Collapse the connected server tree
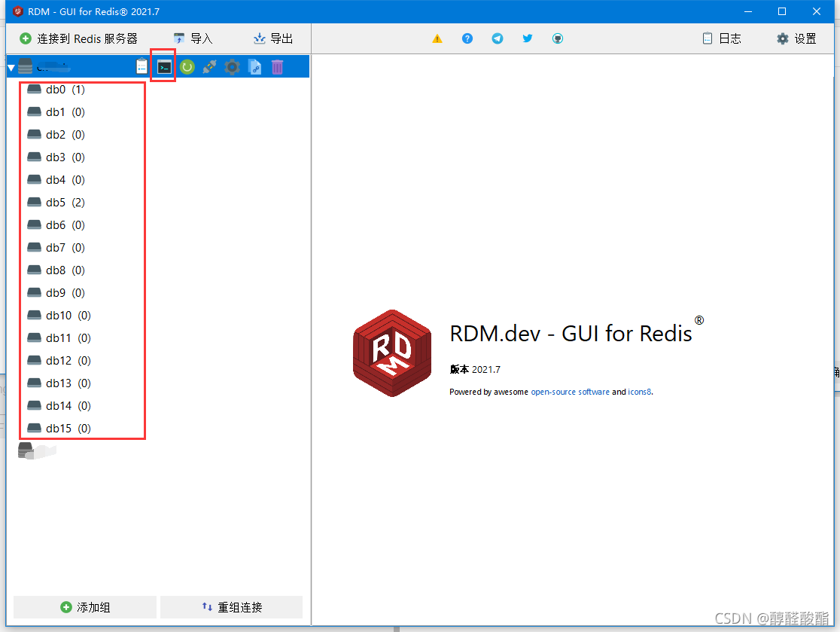The height and width of the screenshot is (632, 840). (x=11, y=68)
